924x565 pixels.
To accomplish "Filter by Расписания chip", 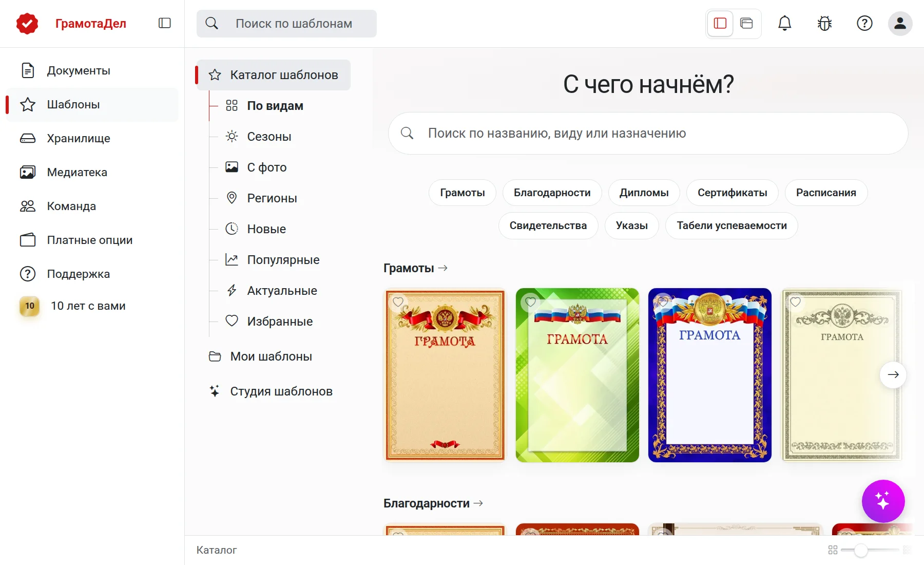I will tap(826, 193).
